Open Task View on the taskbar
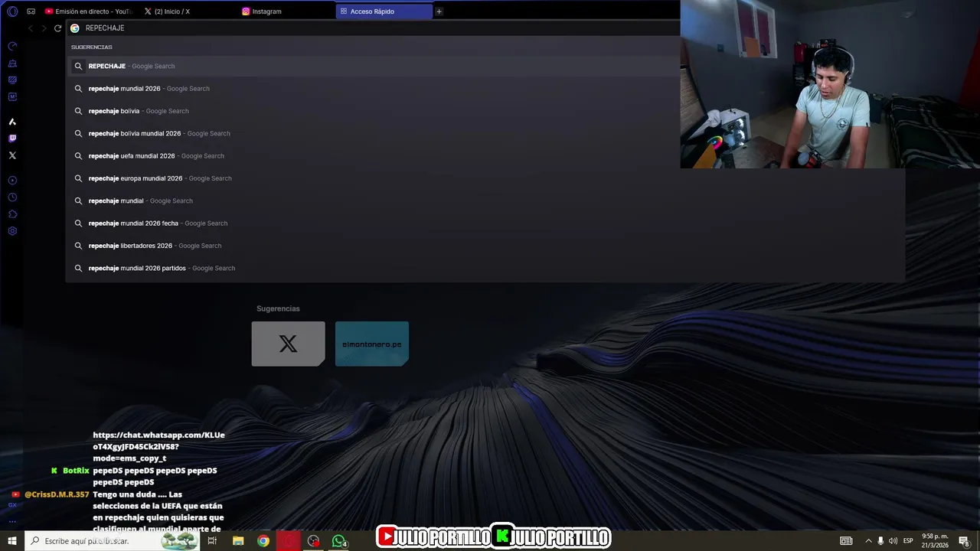980x551 pixels. (212, 541)
